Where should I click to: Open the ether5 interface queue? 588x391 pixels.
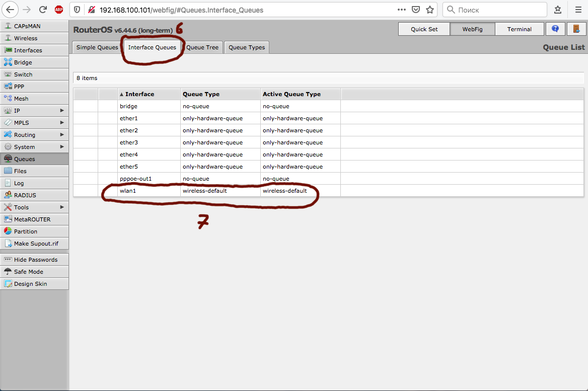[329, 167]
